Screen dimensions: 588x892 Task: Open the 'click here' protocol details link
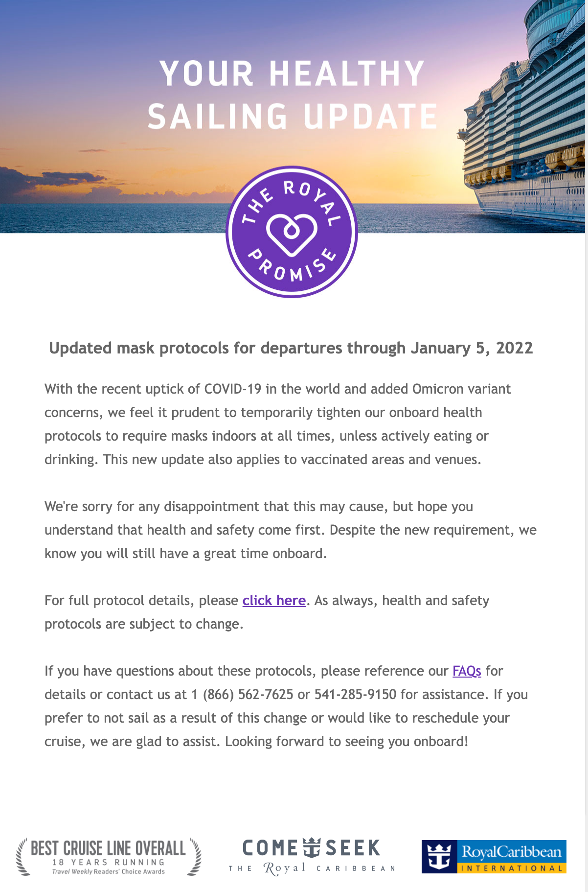point(274,600)
